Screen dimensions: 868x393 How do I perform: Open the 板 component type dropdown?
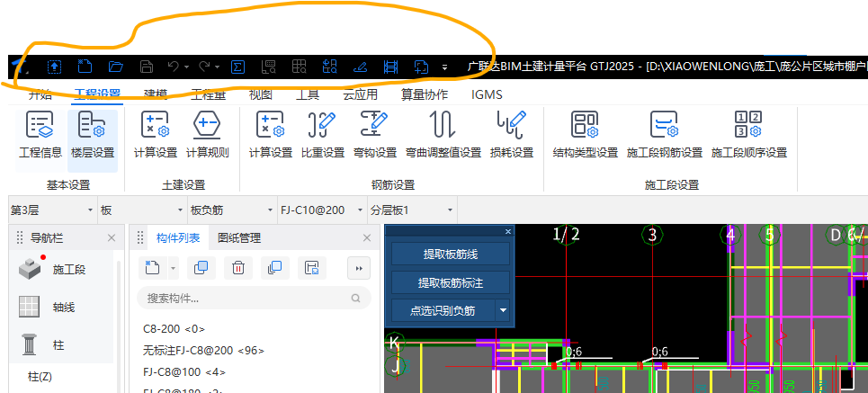click(x=142, y=210)
